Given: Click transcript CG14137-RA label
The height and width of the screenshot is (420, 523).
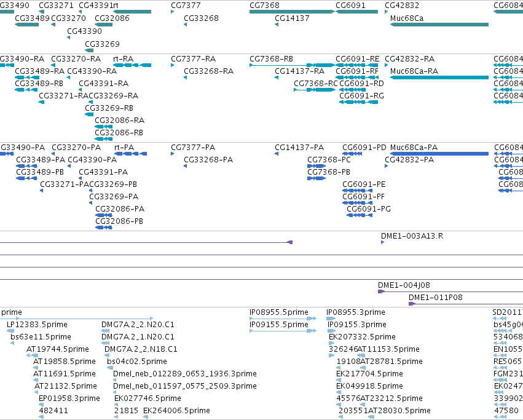Looking at the screenshot, I should tap(299, 71).
